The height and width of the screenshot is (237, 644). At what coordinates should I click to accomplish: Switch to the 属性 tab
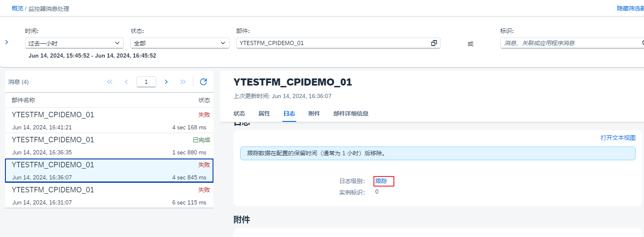[264, 113]
